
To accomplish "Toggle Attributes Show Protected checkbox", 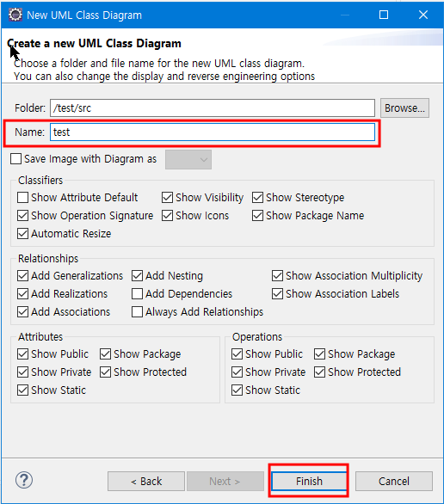I will [x=106, y=372].
